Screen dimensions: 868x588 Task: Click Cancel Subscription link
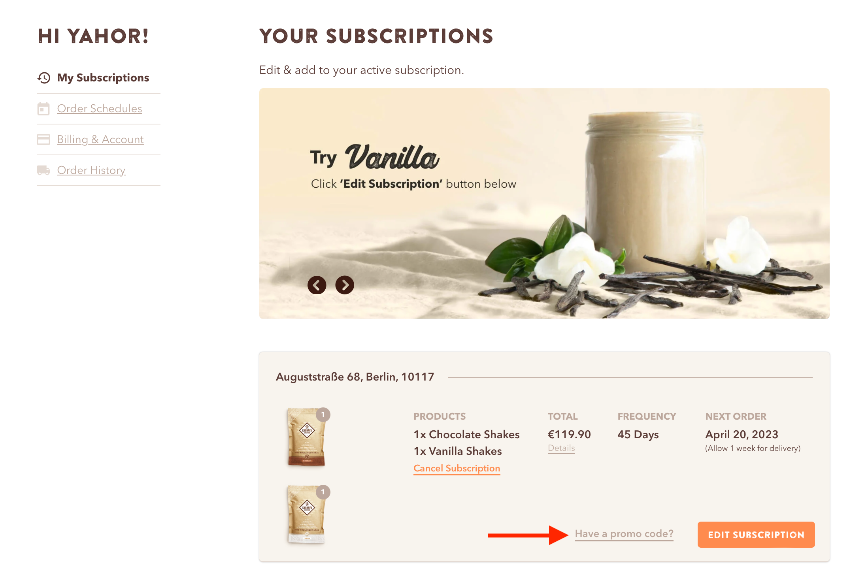point(457,468)
